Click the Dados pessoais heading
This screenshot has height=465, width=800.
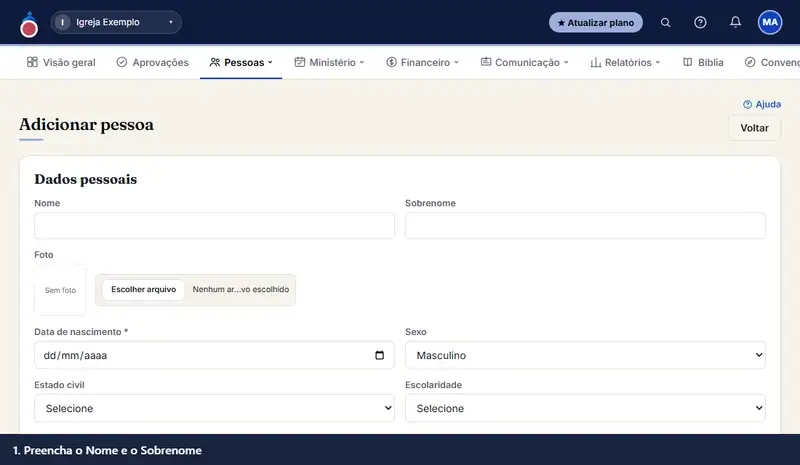pyautogui.click(x=86, y=179)
